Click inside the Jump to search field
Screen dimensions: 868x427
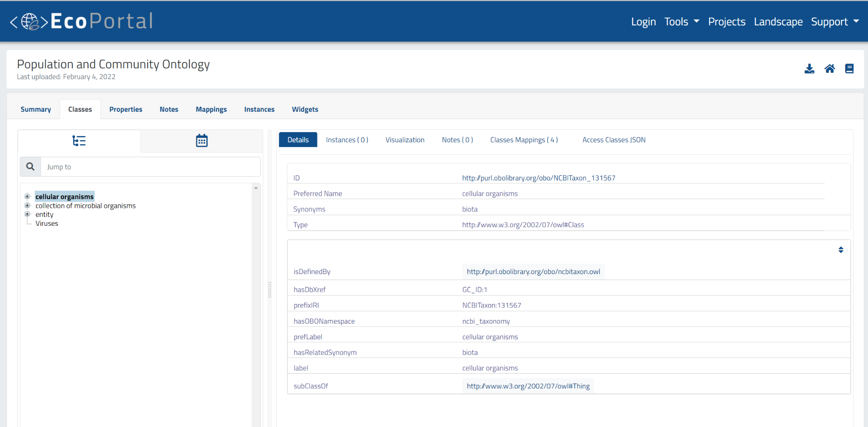click(127, 166)
